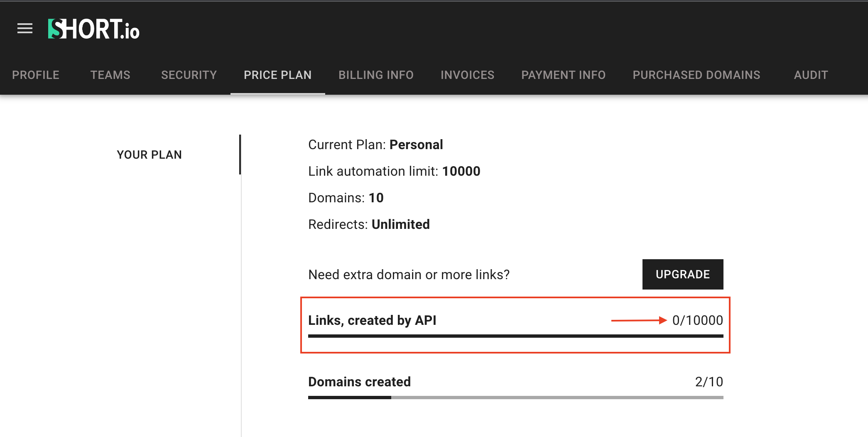View the Invoices tab
Viewport: 868px width, 437px height.
click(467, 75)
